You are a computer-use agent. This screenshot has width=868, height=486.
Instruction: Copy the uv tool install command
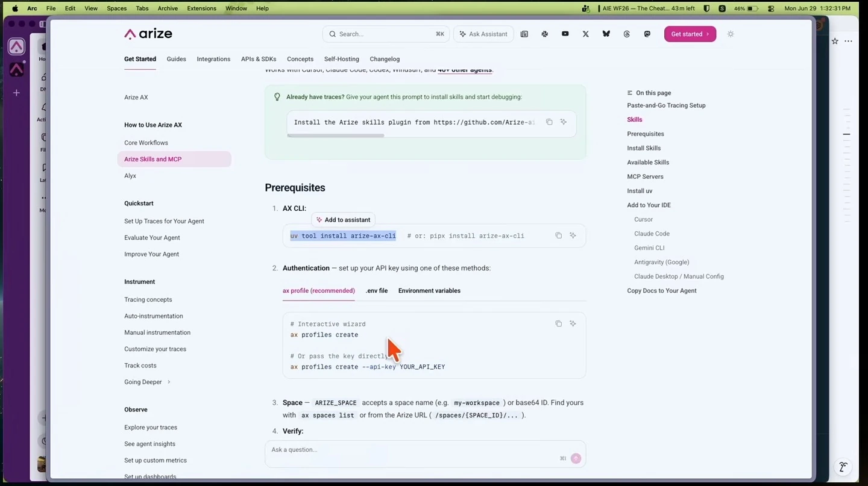[x=558, y=235]
